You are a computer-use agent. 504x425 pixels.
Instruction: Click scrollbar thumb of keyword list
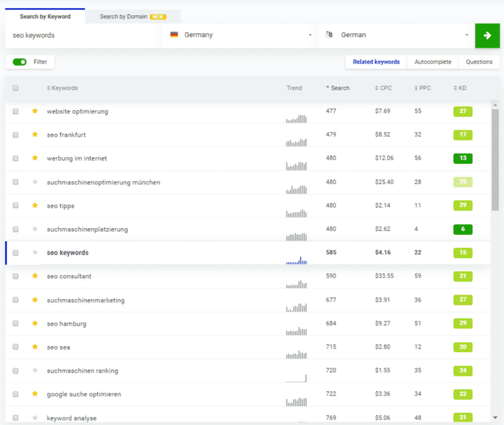[x=495, y=160]
